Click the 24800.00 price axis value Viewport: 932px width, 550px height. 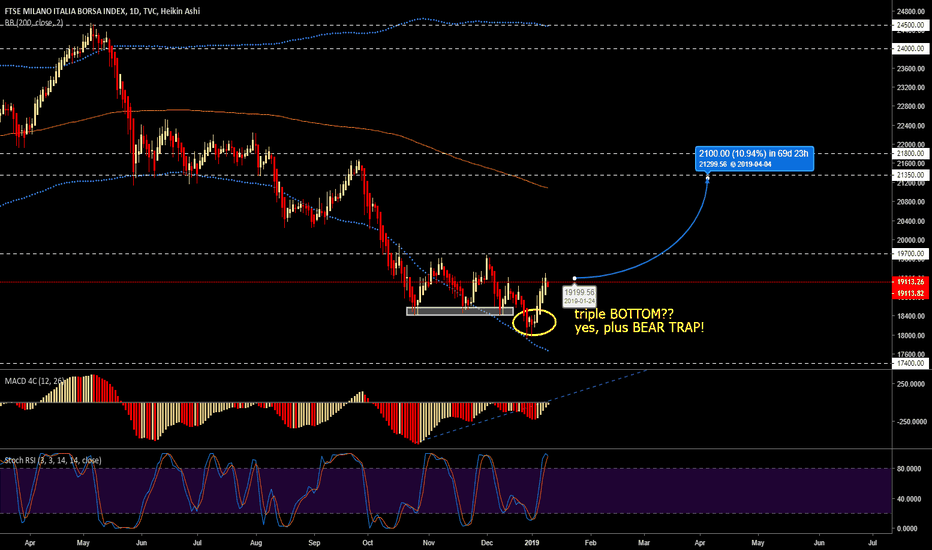(x=910, y=11)
